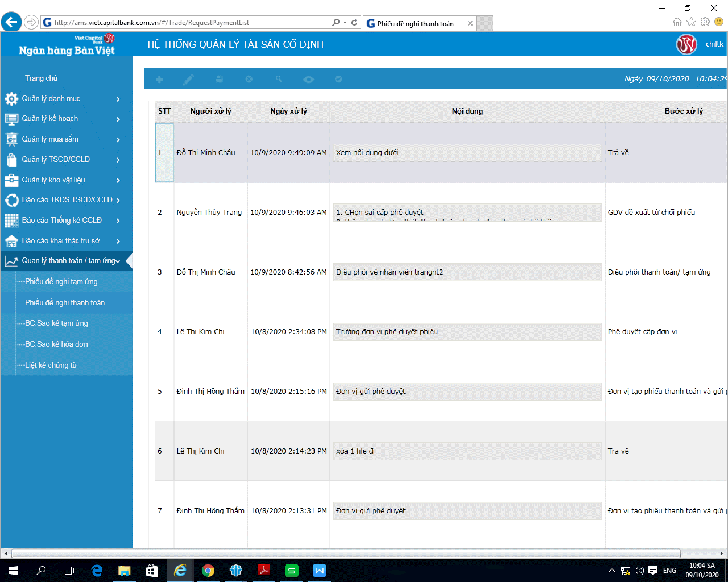The height and width of the screenshot is (582, 728).
Task: Expand Báo cáo khai thác trụ sở arrow
Action: [118, 241]
